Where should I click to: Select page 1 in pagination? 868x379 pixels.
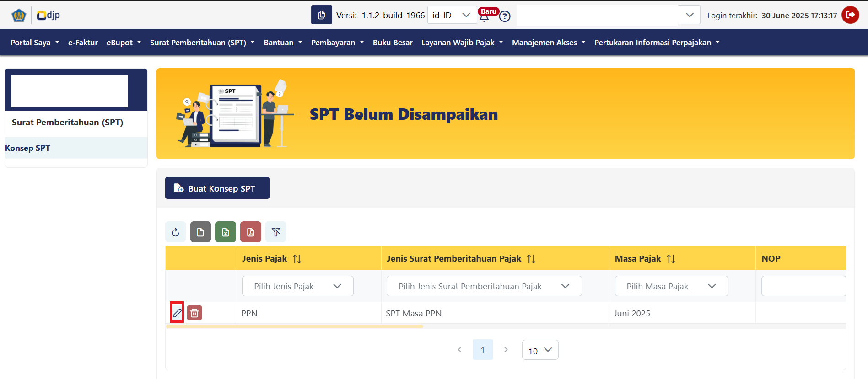(x=483, y=350)
